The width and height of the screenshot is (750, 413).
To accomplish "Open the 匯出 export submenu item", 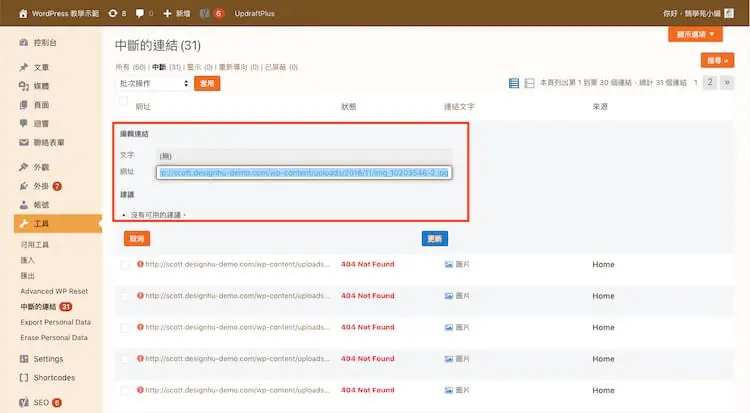I will point(27,276).
